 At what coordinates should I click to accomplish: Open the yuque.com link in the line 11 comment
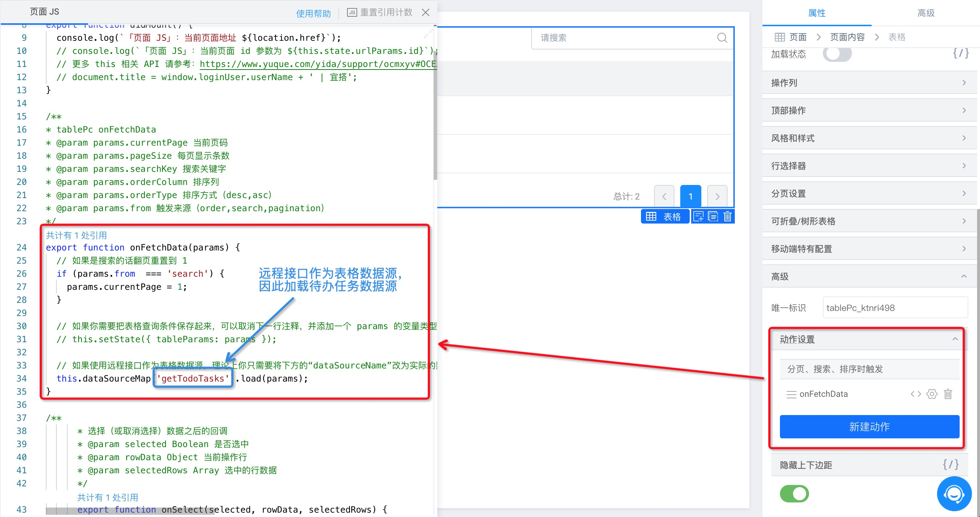point(318,64)
